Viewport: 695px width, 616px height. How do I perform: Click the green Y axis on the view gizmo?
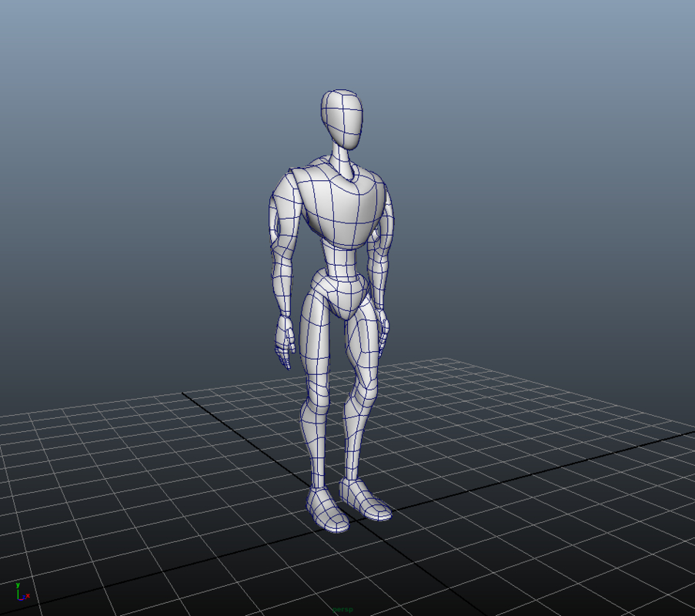(18, 589)
